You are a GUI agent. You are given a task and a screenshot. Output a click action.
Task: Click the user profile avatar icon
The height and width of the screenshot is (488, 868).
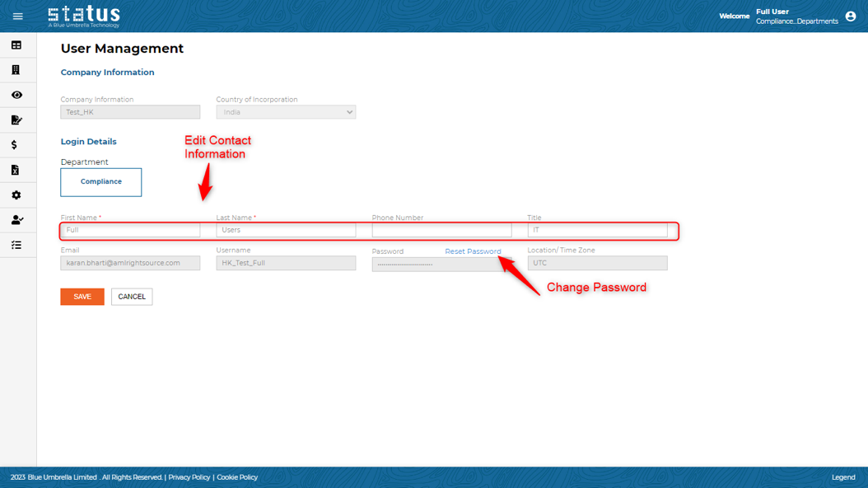coord(851,16)
